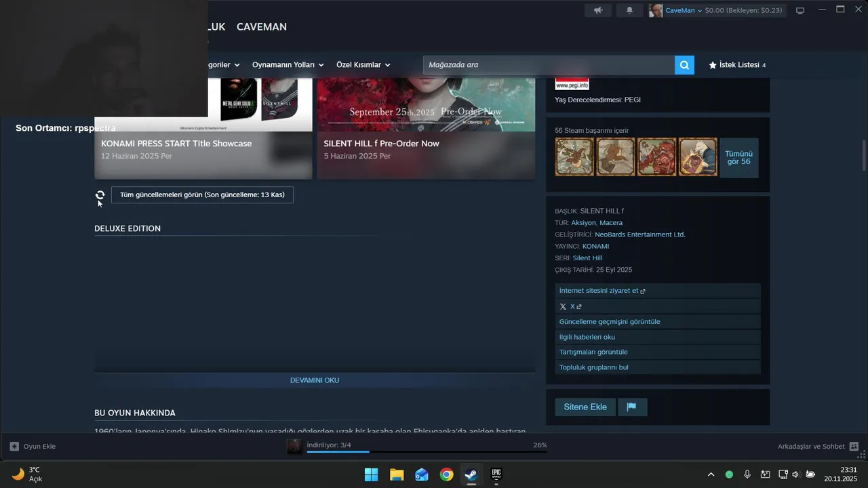Expand DEVAMINI OKU section
The image size is (868, 488).
(315, 380)
